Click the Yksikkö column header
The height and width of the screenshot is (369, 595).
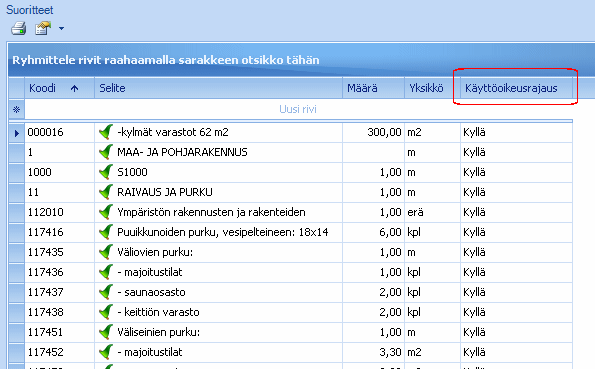433,88
